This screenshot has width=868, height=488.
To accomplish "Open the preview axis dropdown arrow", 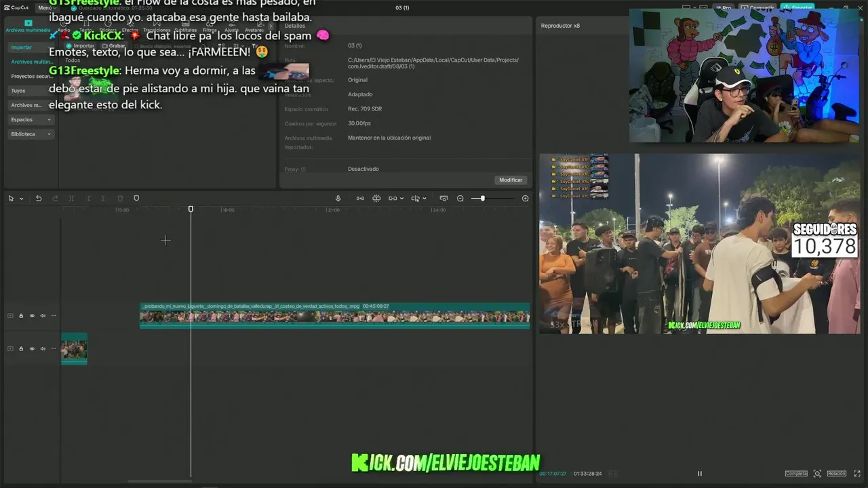I will point(425,199).
